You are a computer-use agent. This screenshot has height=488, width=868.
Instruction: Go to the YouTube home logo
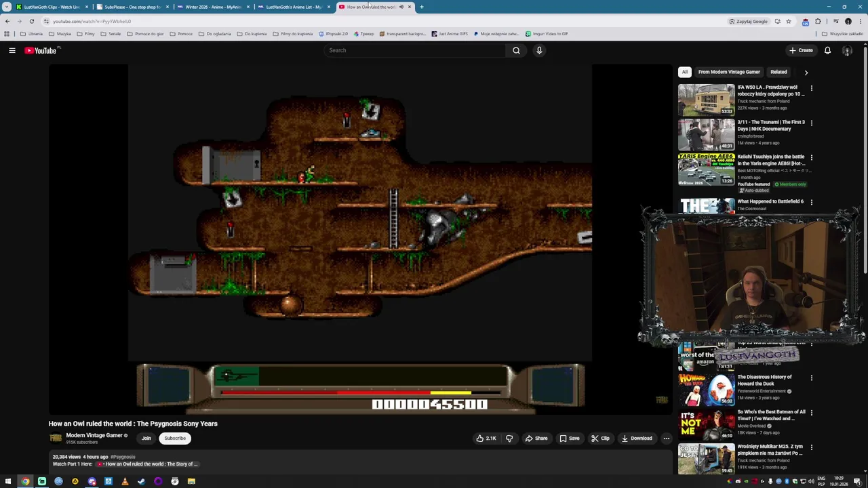(x=42, y=50)
